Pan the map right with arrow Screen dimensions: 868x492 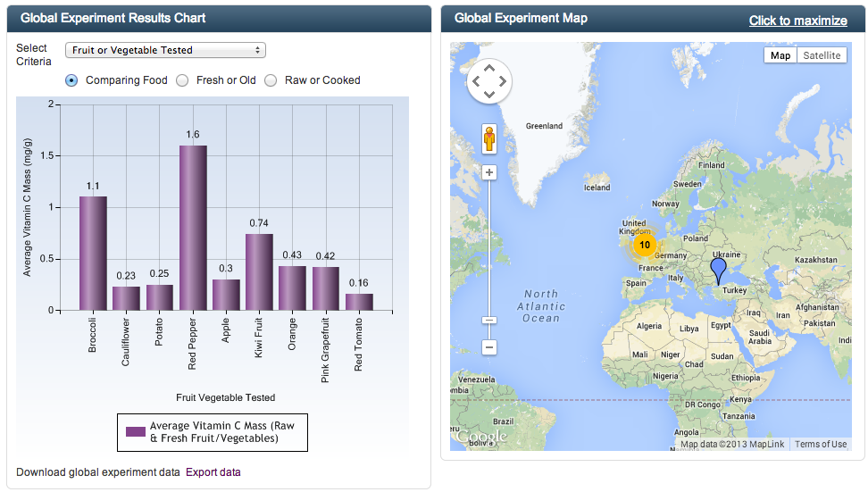coord(502,83)
